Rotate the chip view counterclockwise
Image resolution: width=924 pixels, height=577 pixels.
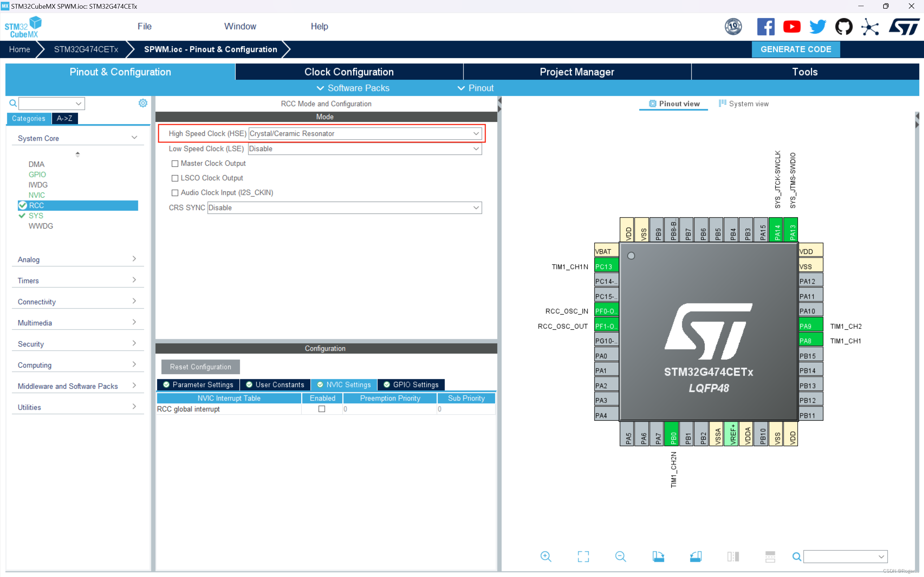696,556
